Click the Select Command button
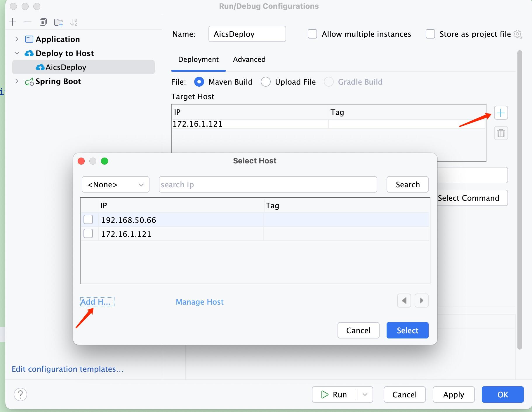The image size is (532, 412). pos(472,198)
